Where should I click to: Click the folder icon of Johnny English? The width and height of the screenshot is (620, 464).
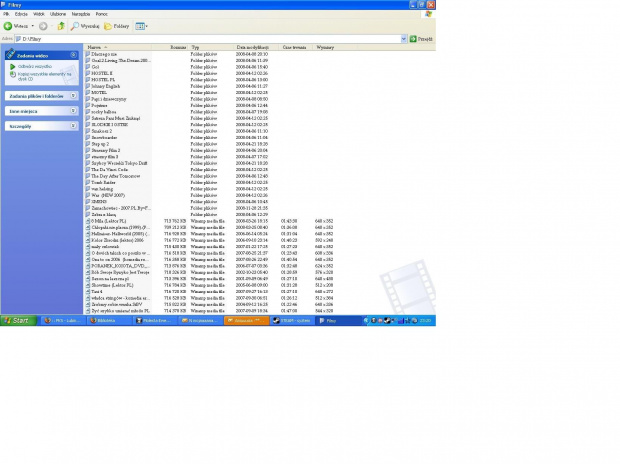(x=88, y=86)
